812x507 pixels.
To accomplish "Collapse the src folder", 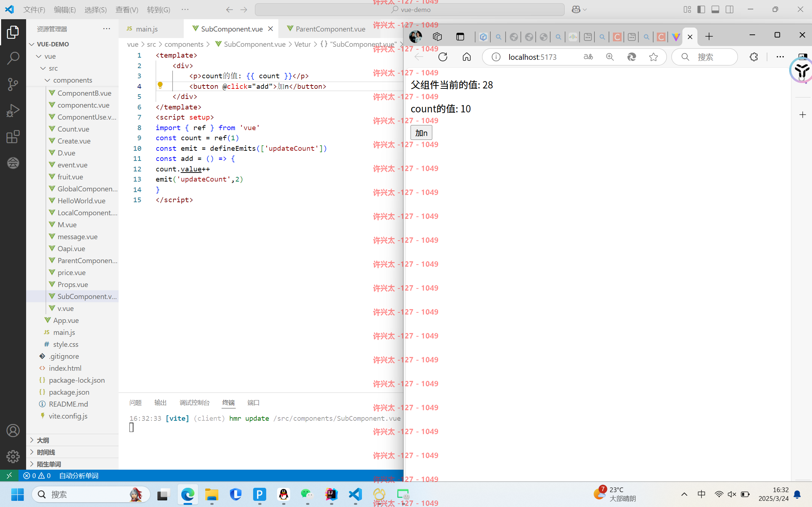I will tap(43, 68).
